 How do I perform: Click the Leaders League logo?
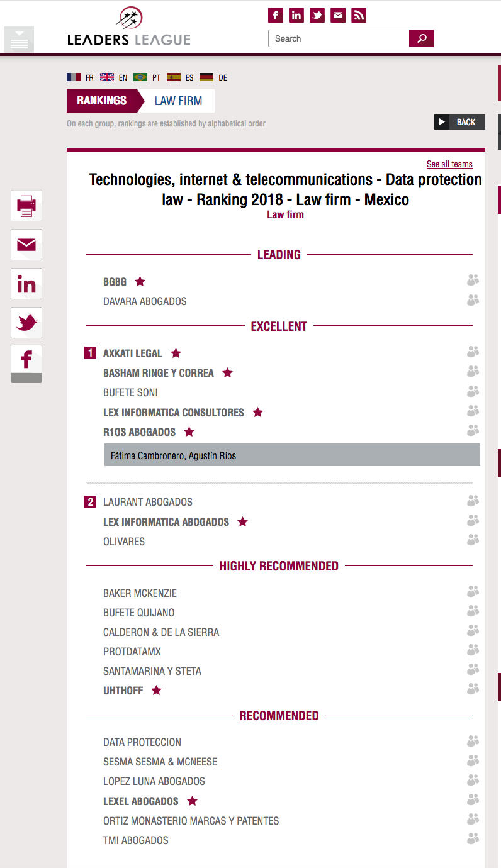pyautogui.click(x=129, y=26)
